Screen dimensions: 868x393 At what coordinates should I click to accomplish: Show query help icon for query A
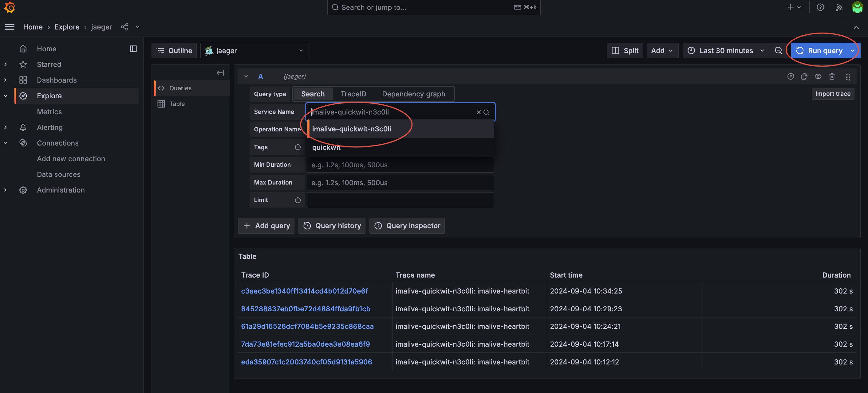pos(791,76)
